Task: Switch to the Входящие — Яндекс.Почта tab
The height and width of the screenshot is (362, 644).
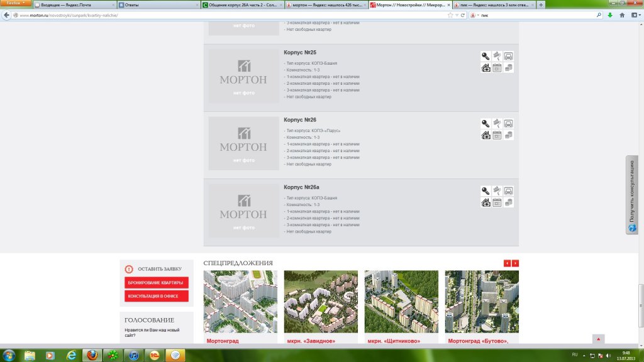Action: [74, 5]
